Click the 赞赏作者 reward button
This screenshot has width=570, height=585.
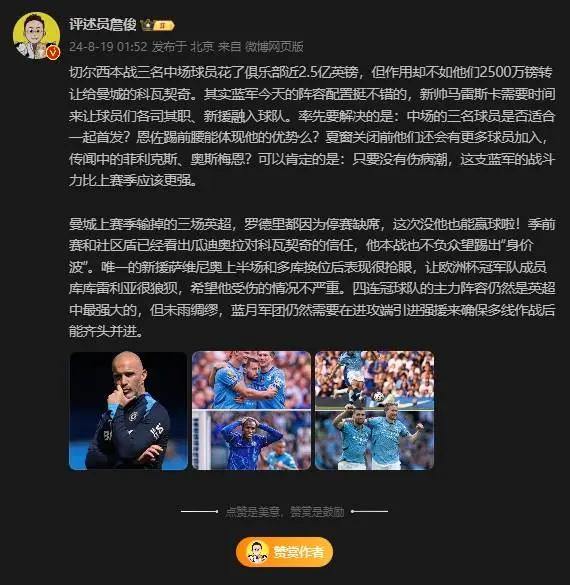click(284, 552)
